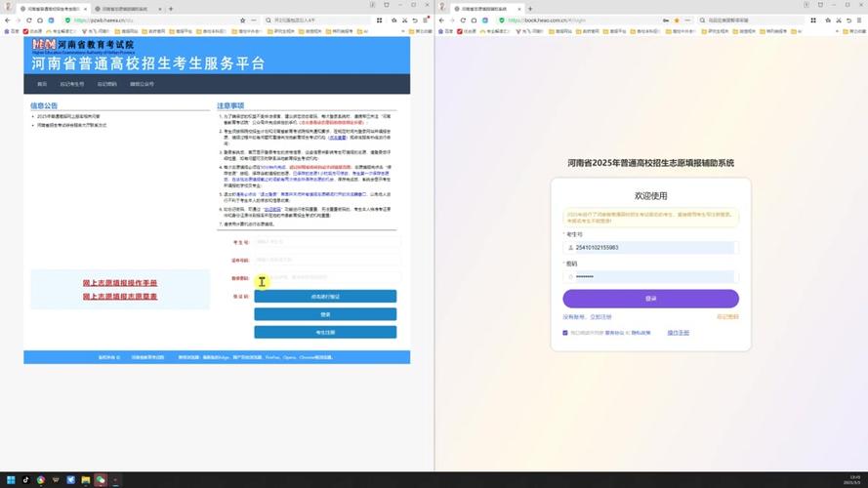Open File Explorer from the taskbar
Screen dimensions: 868x488
(85, 479)
